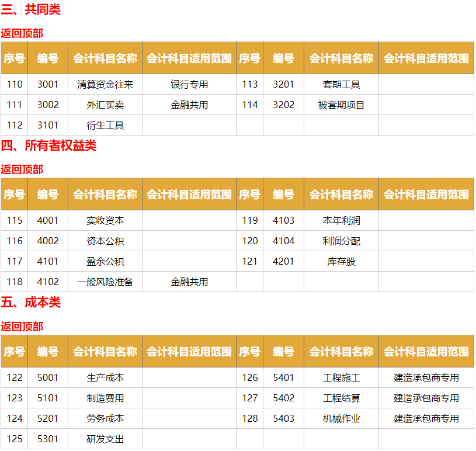Click the 工程施工 row's 建造承包商专用 cell
This screenshot has width=476, height=451.
[x=426, y=378]
